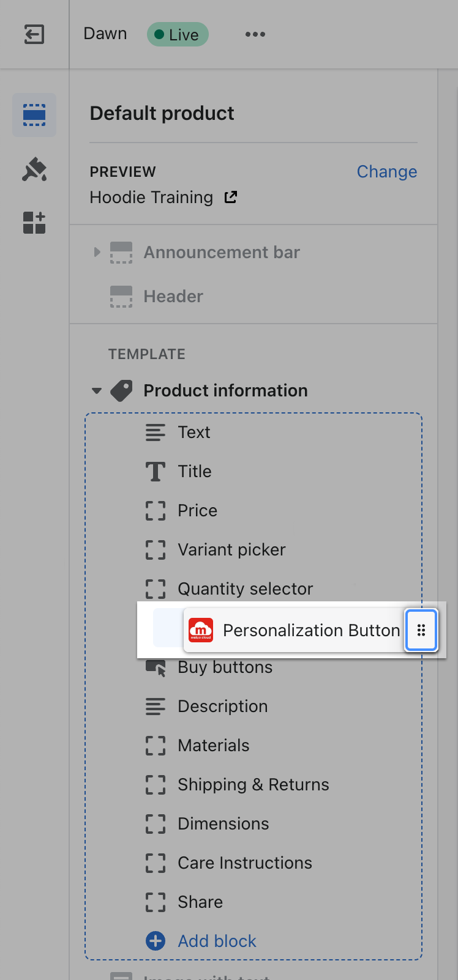Viewport: 458px width, 980px height.
Task: Click the Melco cloud app icon
Action: pyautogui.click(x=201, y=630)
